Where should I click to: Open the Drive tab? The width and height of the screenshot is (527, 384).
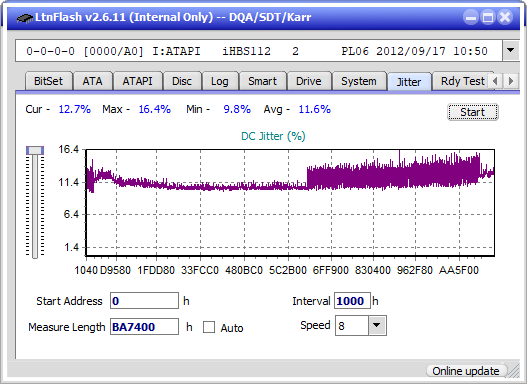[x=309, y=81]
